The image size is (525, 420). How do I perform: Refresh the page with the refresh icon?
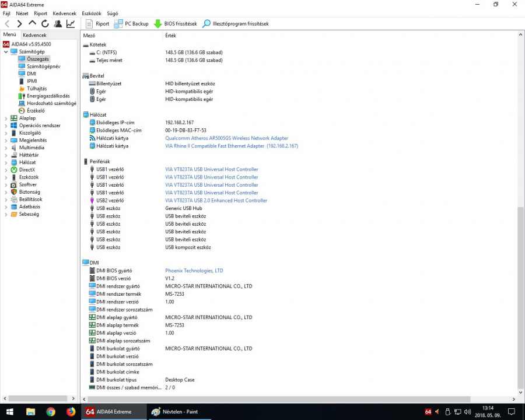[x=45, y=24]
